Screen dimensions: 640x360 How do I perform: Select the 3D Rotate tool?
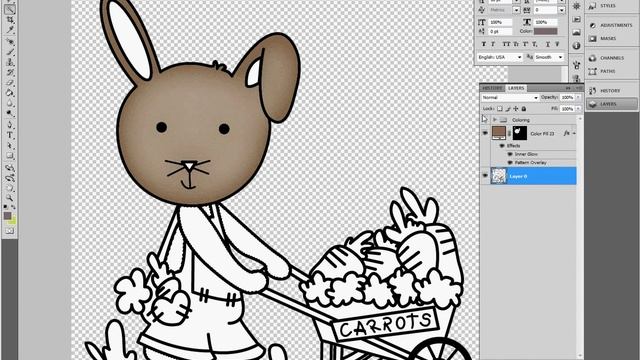pos(10,167)
